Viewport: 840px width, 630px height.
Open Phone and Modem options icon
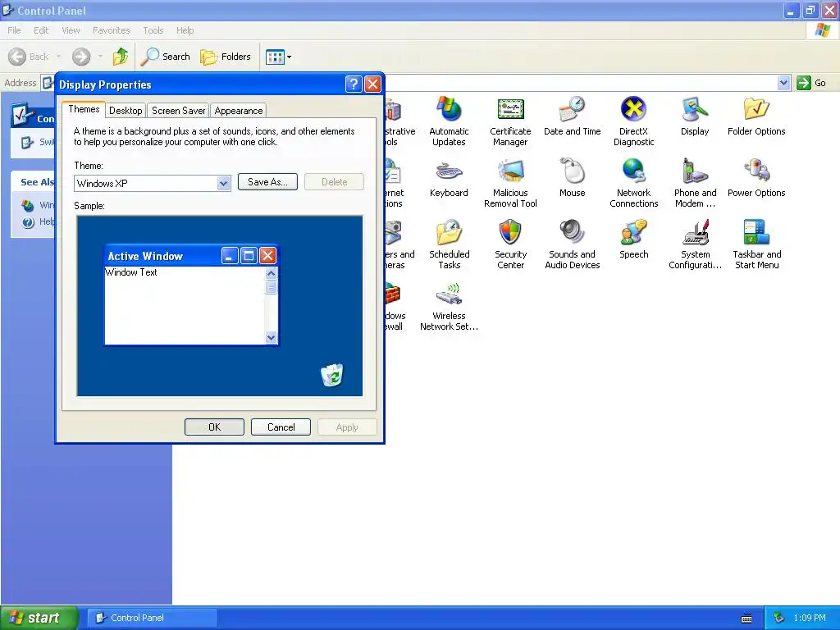(695, 183)
